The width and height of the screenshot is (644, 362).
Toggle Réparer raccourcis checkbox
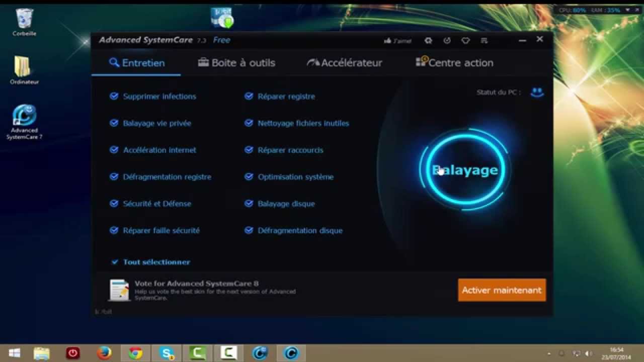tap(249, 150)
